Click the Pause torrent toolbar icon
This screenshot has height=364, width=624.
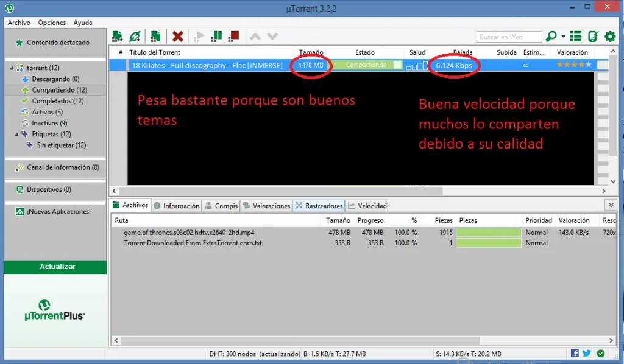[216, 37]
